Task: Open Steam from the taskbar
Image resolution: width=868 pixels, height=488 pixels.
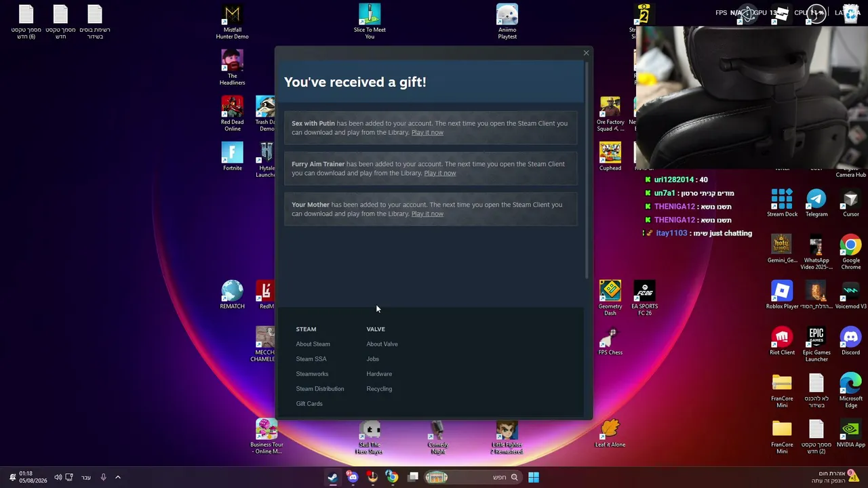Action: click(332, 477)
